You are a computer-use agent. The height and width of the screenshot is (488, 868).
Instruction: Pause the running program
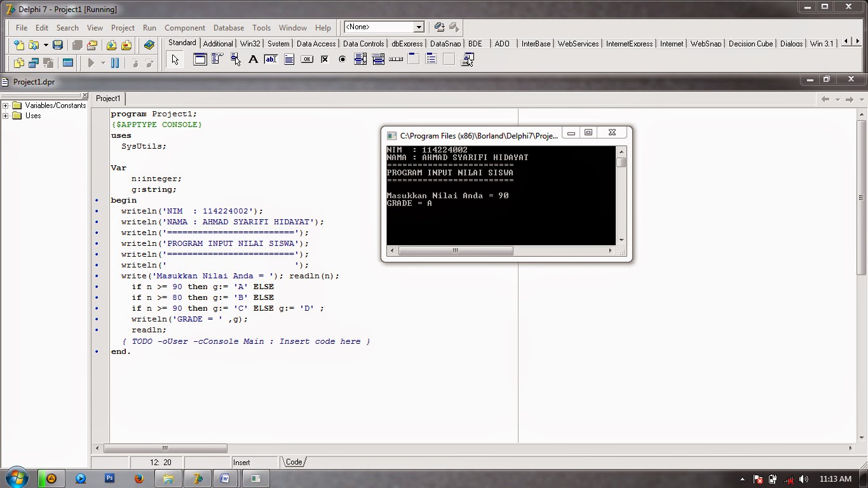pos(115,63)
